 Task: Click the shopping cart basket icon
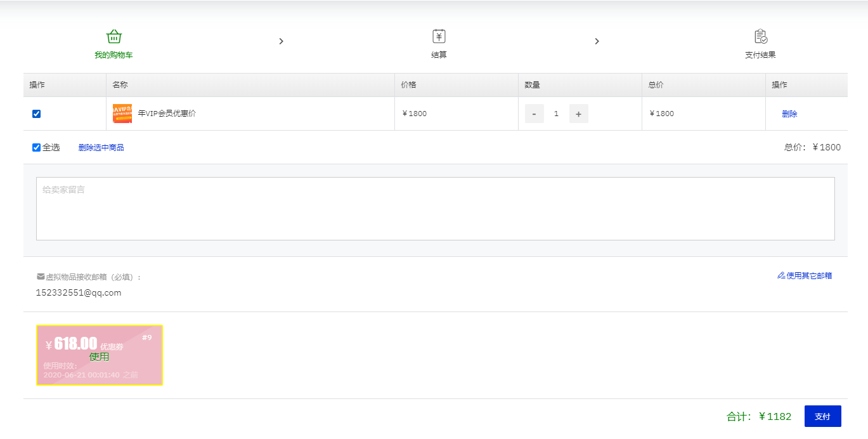[113, 36]
